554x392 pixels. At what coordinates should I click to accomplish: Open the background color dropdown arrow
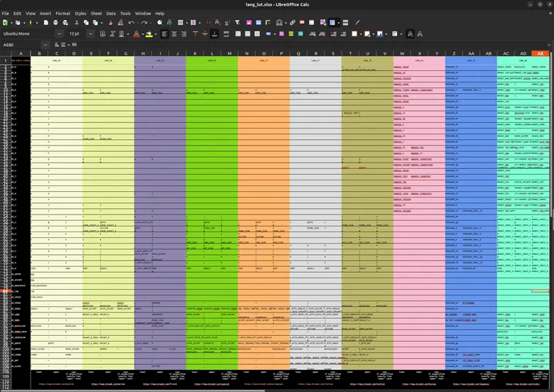156,34
